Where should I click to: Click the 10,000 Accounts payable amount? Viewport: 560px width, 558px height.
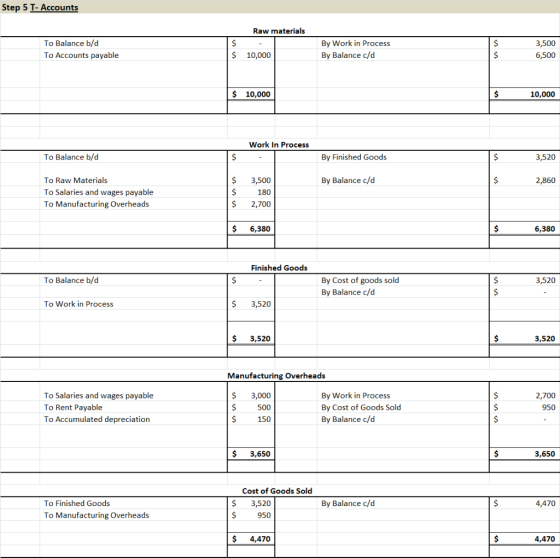click(x=259, y=55)
